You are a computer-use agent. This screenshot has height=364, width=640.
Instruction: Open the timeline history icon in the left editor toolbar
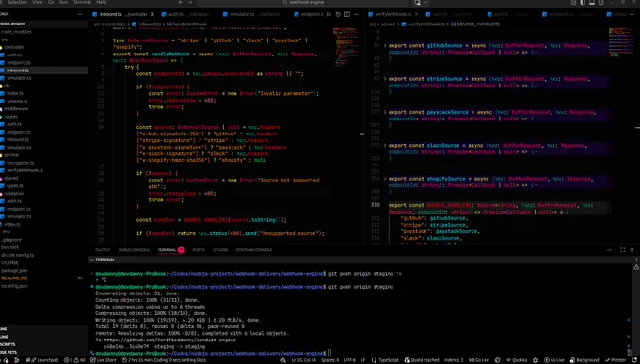(x=338, y=14)
